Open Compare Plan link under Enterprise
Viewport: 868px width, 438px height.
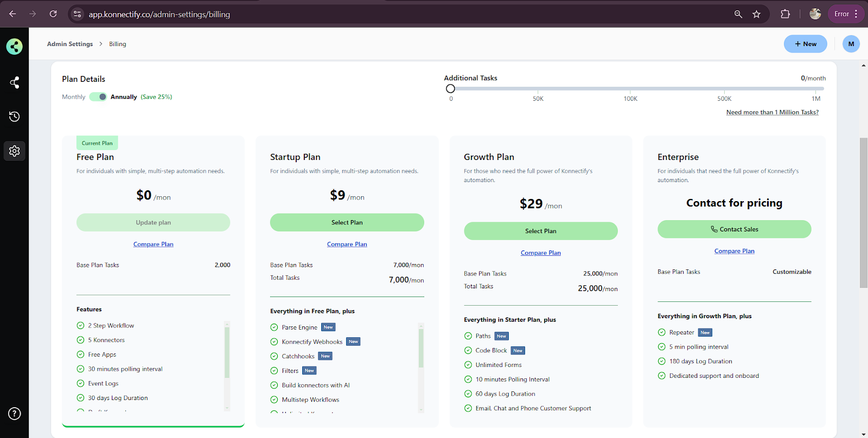[735, 251]
